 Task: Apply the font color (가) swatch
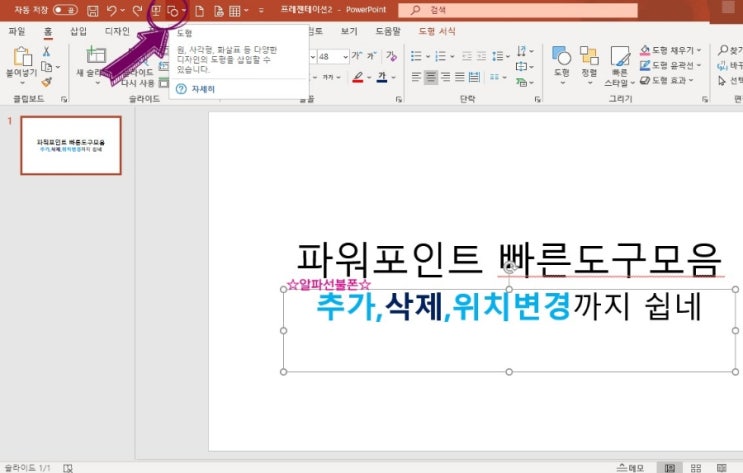click(382, 77)
